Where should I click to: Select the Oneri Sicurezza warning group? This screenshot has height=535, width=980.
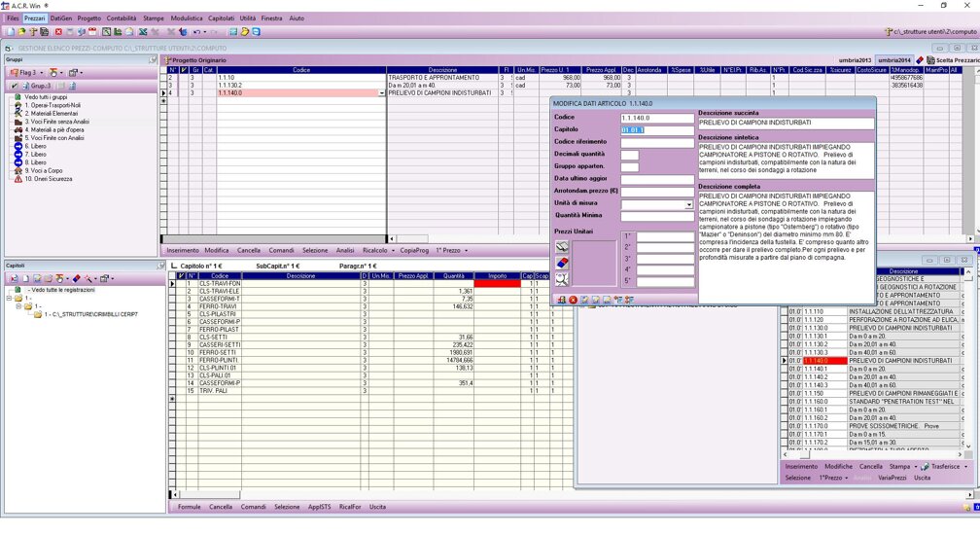44,179
